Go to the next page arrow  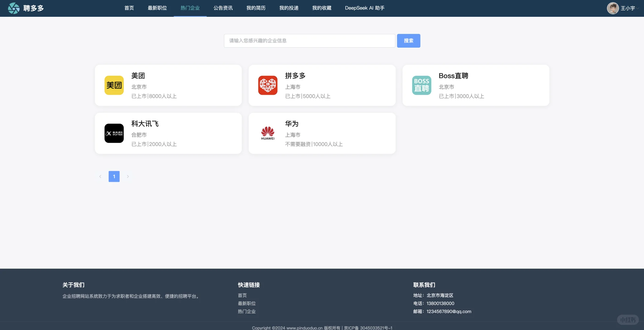tap(128, 176)
